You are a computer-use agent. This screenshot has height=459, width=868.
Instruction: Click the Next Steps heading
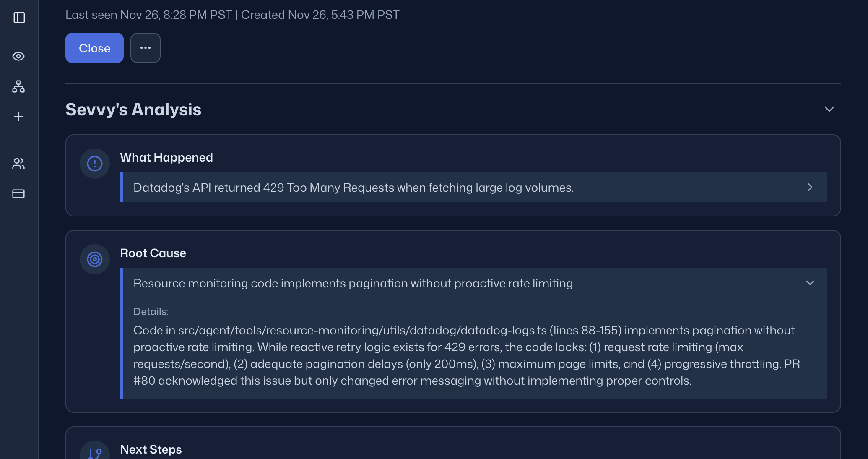(151, 449)
